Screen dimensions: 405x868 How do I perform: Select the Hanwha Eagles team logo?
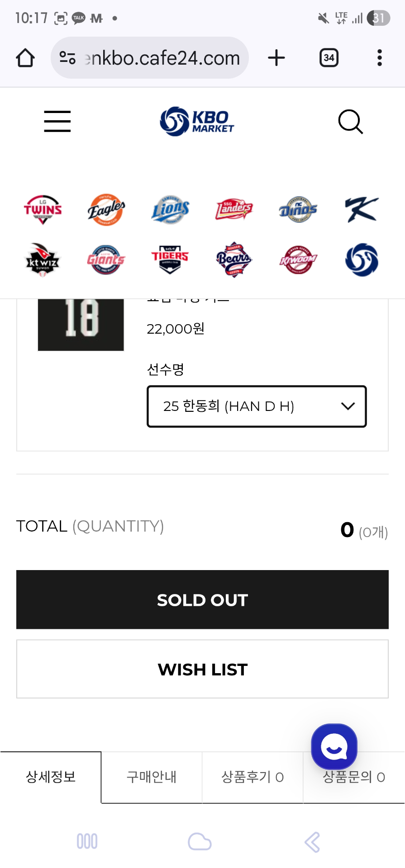(106, 209)
